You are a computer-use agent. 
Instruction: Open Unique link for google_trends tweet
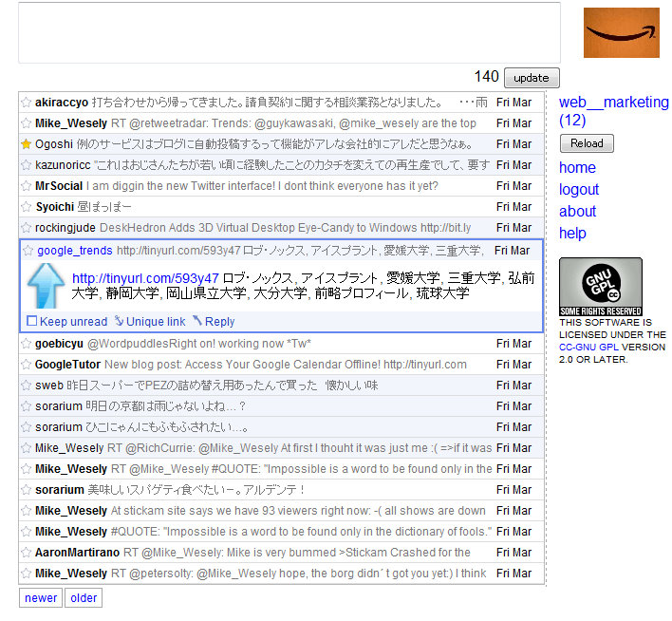point(150,321)
